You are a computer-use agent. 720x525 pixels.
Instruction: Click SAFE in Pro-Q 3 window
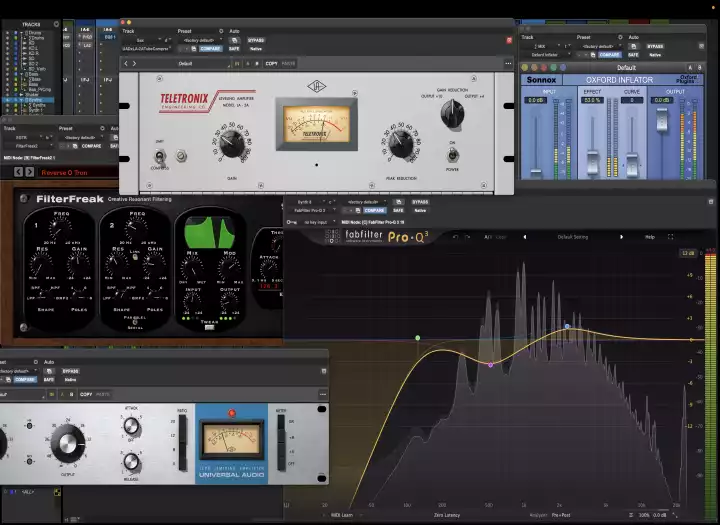point(398,210)
